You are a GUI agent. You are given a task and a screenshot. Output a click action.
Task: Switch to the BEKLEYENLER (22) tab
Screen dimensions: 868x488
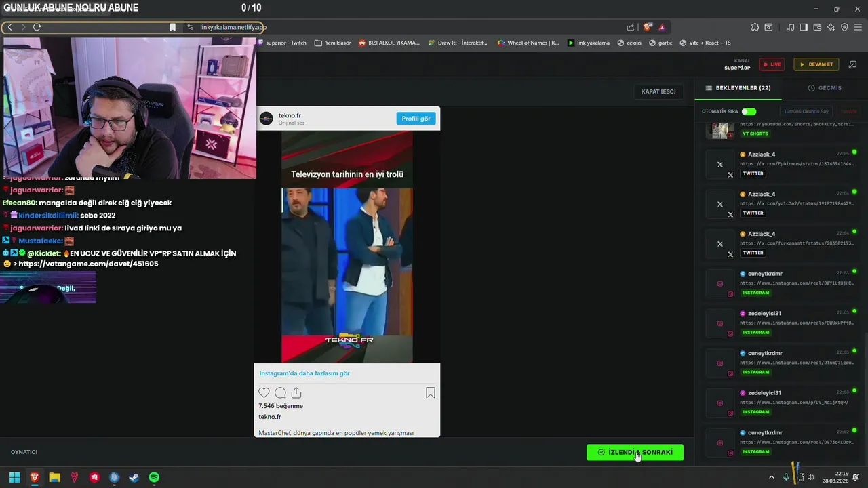point(738,88)
